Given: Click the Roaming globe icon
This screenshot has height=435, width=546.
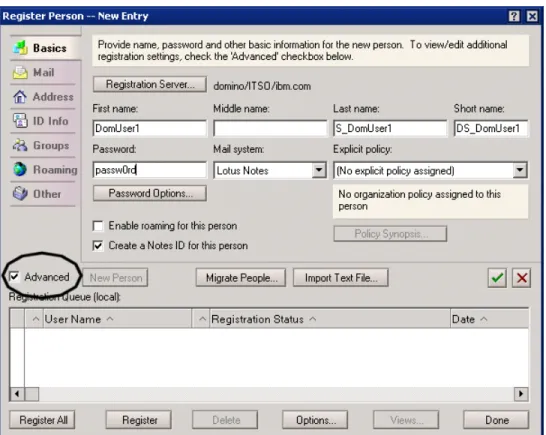Looking at the screenshot, I should tap(20, 170).
